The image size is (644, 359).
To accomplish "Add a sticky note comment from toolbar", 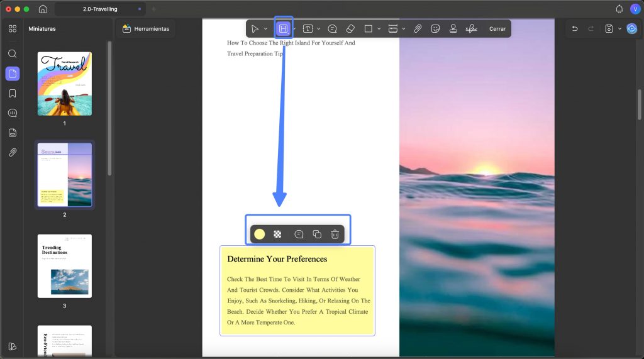I will click(332, 29).
